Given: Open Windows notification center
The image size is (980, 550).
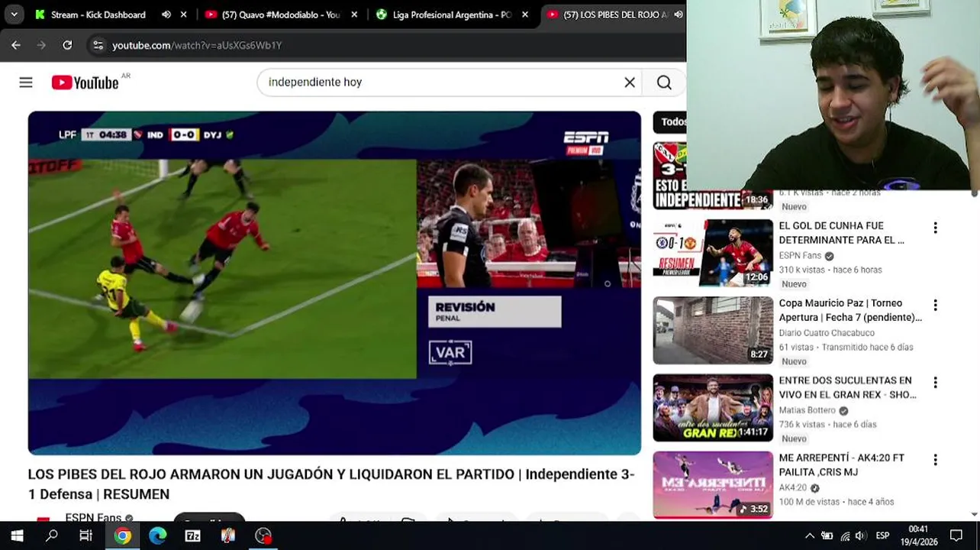Looking at the screenshot, I should point(956,535).
